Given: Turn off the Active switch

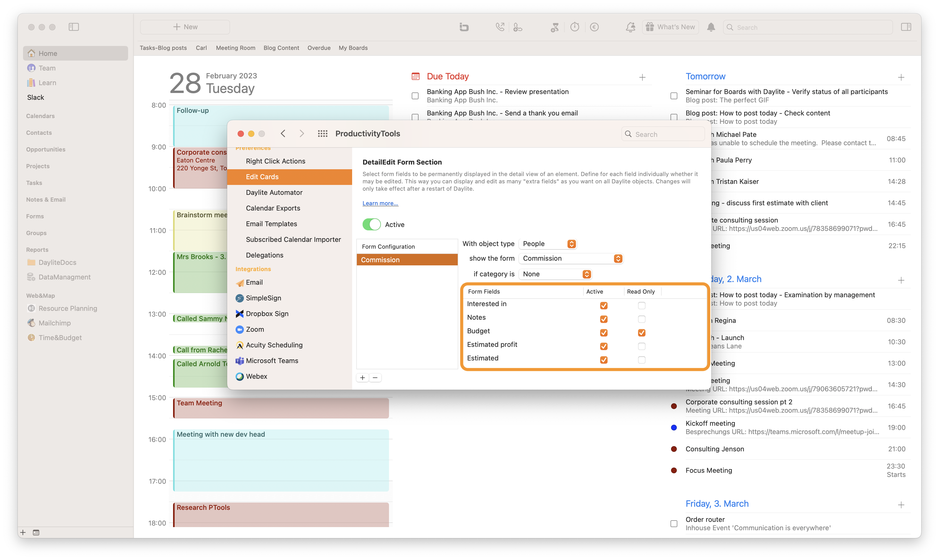Looking at the screenshot, I should [x=371, y=225].
